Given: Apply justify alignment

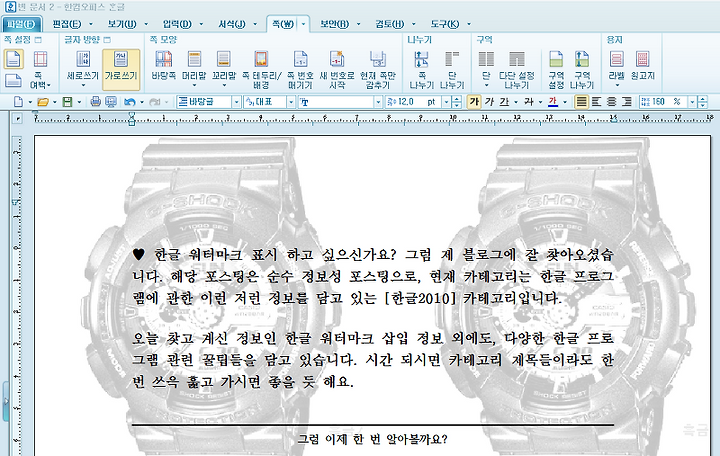Looking at the screenshot, I should (x=581, y=101).
